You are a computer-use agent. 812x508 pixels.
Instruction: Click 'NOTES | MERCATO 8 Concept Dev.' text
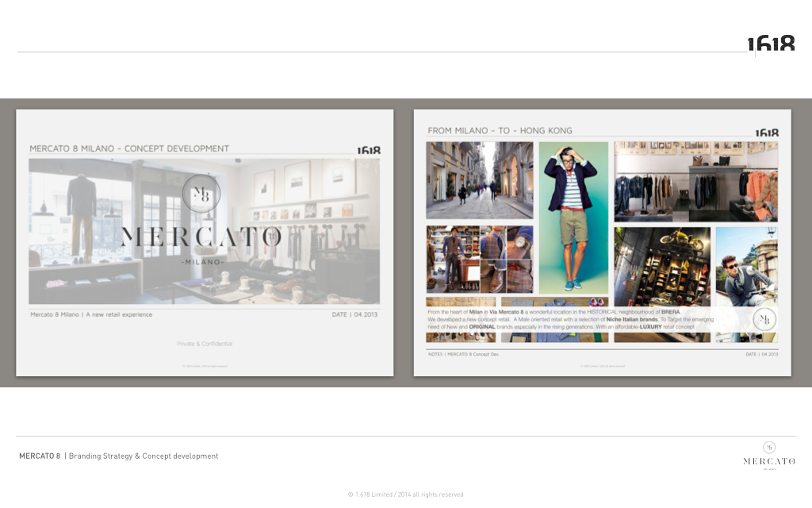point(463,355)
